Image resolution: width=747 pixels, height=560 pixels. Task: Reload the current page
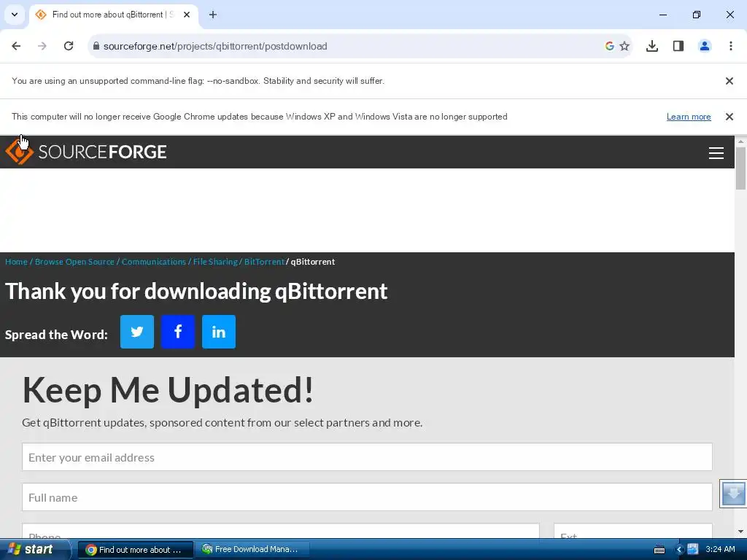coord(69,46)
